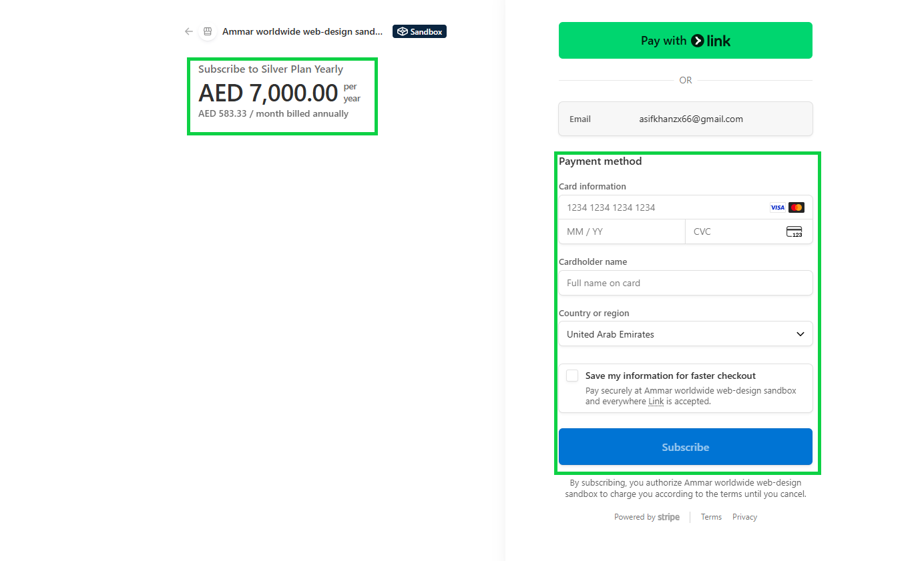Click the country dropdown chevron arrow
This screenshot has height=561, width=924.
[x=800, y=334]
